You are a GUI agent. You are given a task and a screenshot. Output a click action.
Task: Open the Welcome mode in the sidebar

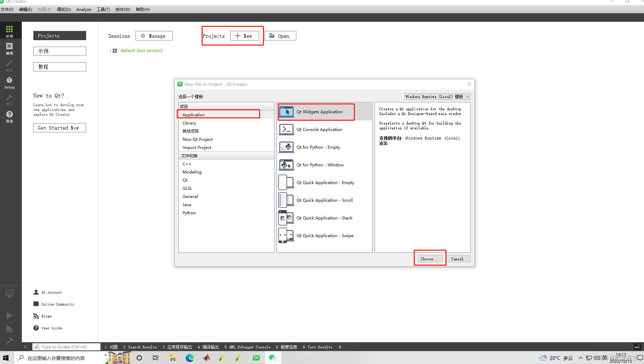10,31
